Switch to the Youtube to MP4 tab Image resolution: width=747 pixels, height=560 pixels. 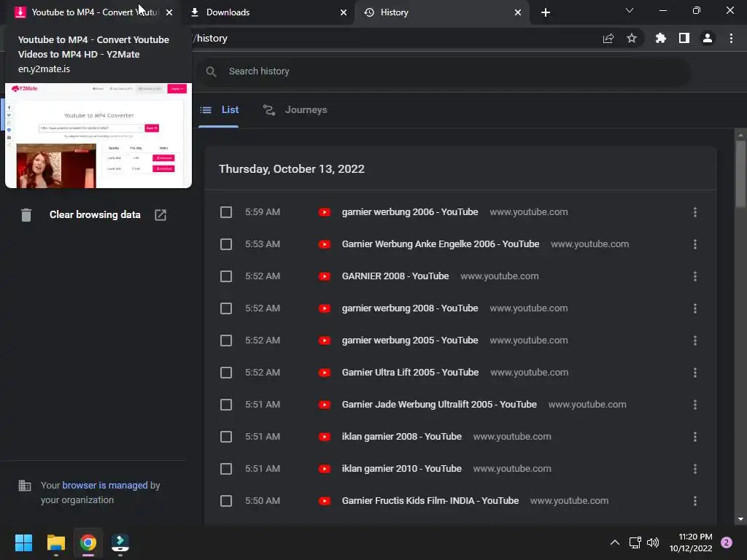(90, 12)
